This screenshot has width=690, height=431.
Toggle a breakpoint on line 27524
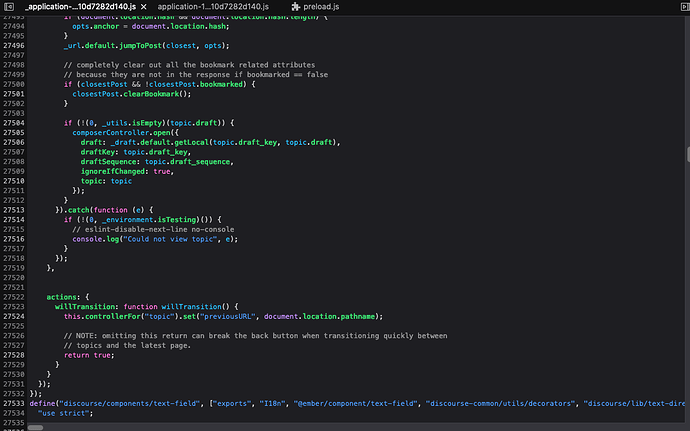14,317
